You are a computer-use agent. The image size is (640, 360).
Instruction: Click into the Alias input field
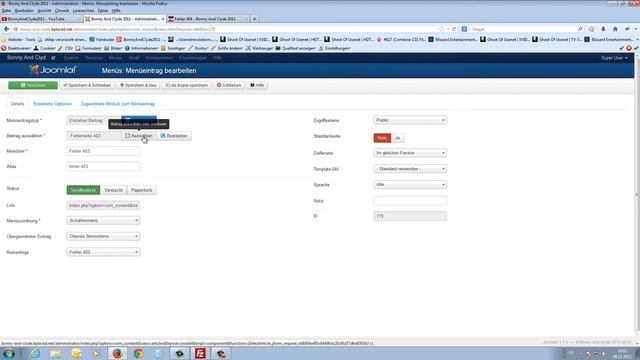pos(103,167)
